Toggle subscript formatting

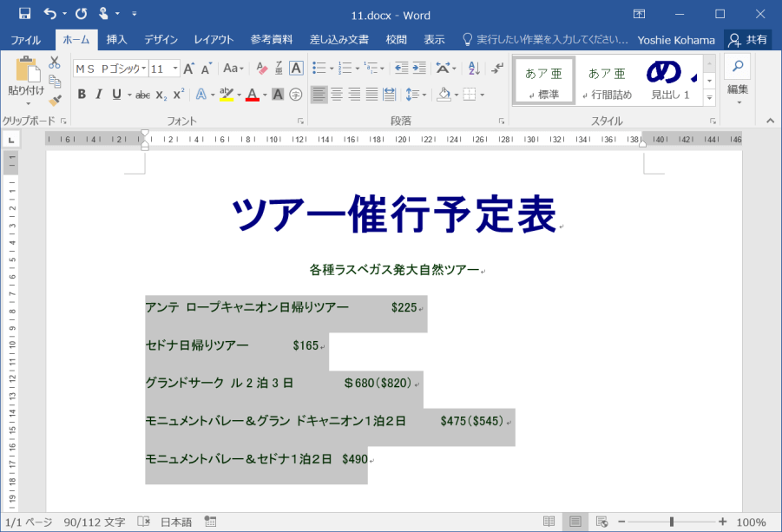[161, 95]
